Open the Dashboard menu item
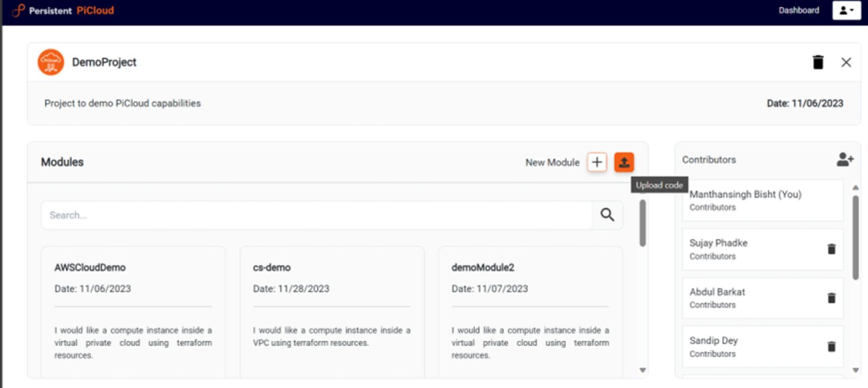Viewport: 868px width, 388px height. tap(798, 10)
